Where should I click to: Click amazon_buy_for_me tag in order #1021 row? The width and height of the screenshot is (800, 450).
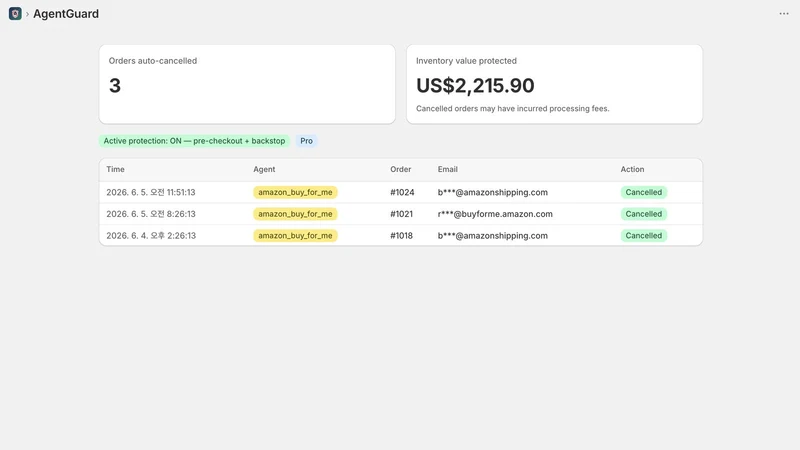tap(295, 214)
